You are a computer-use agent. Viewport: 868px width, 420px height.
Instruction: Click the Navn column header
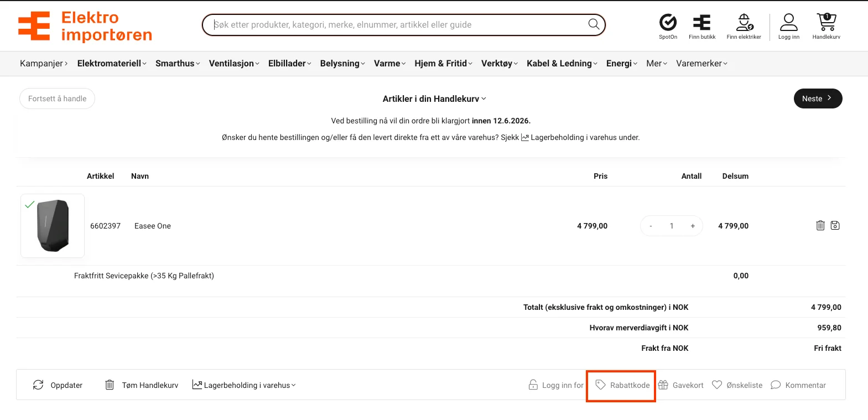click(x=140, y=176)
